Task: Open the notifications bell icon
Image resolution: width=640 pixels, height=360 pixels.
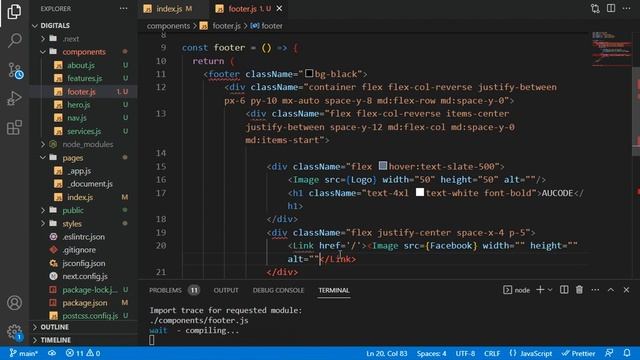Action: pyautogui.click(x=627, y=353)
